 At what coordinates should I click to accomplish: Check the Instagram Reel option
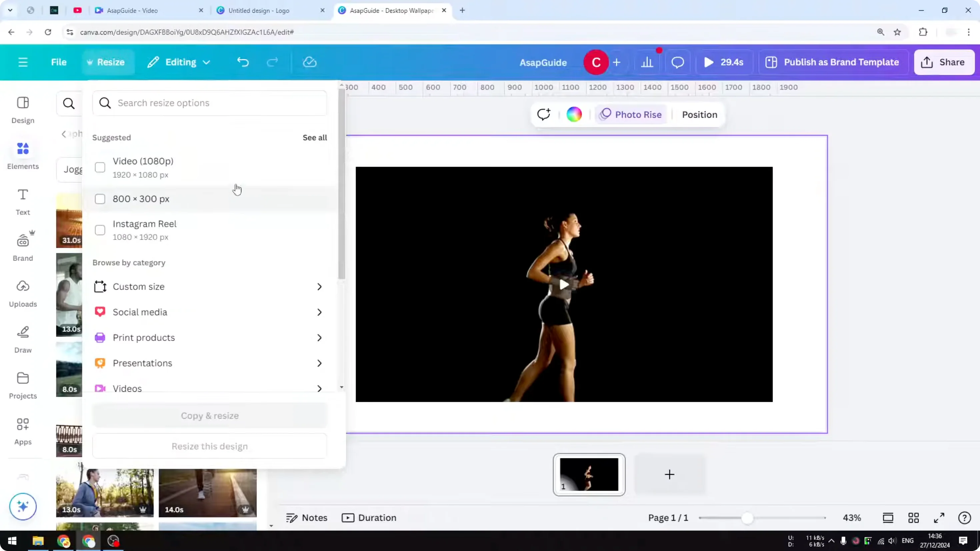100,230
